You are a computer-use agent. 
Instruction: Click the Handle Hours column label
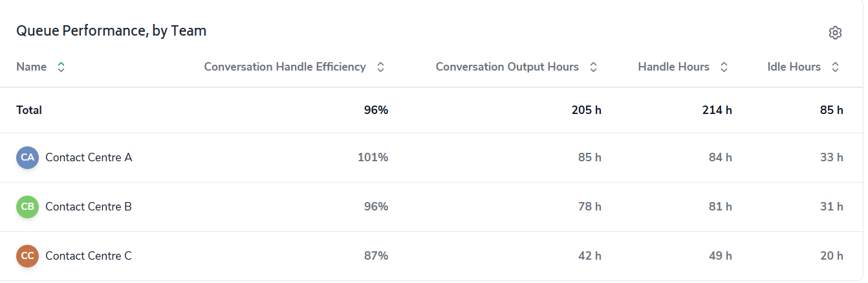click(x=673, y=67)
